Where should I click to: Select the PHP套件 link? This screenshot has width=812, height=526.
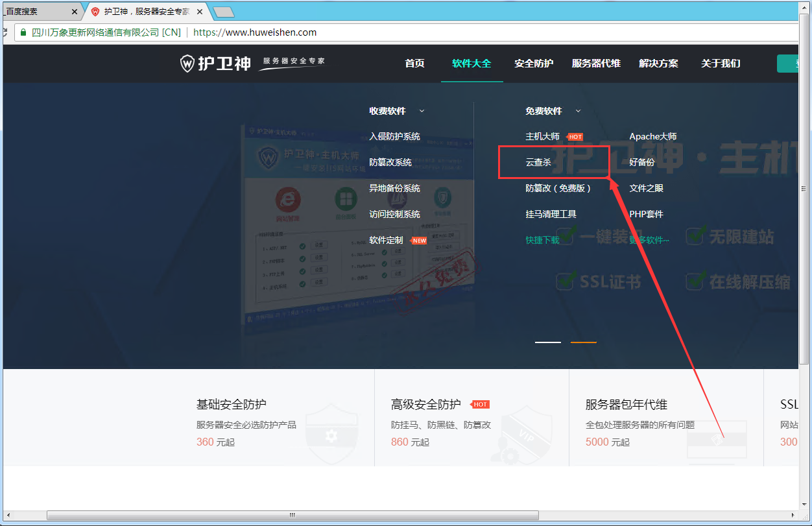click(647, 214)
